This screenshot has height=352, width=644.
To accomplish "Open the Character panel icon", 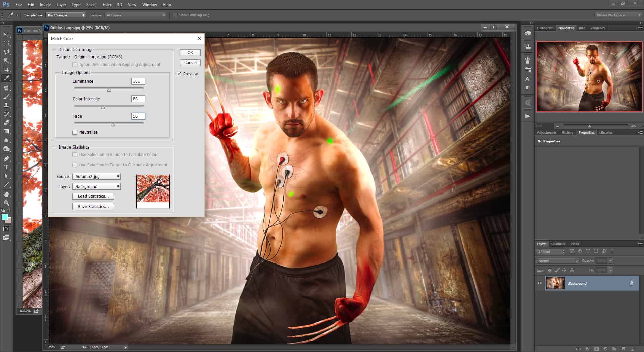I will pos(528,79).
